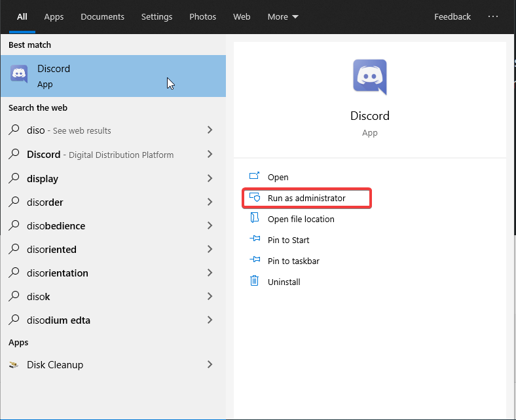Screen dimensions: 516x420
Task: Expand the 'diso' web results chevron
Action: (210, 130)
